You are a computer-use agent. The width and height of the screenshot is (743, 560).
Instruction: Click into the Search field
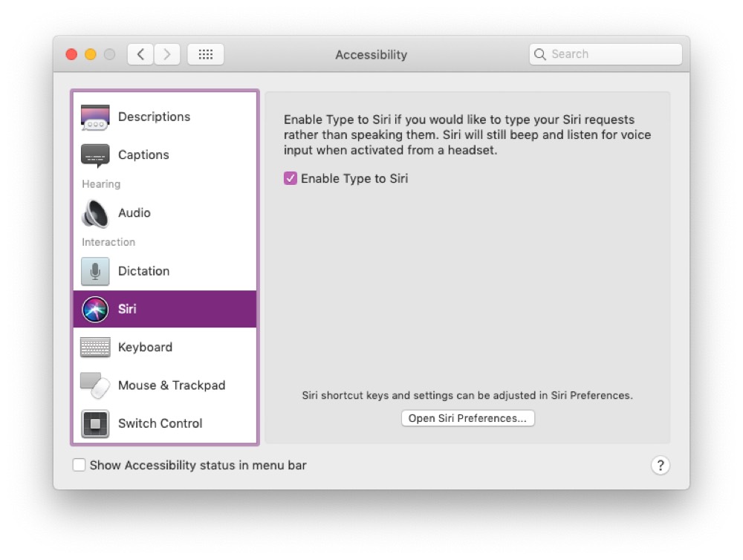[606, 54]
